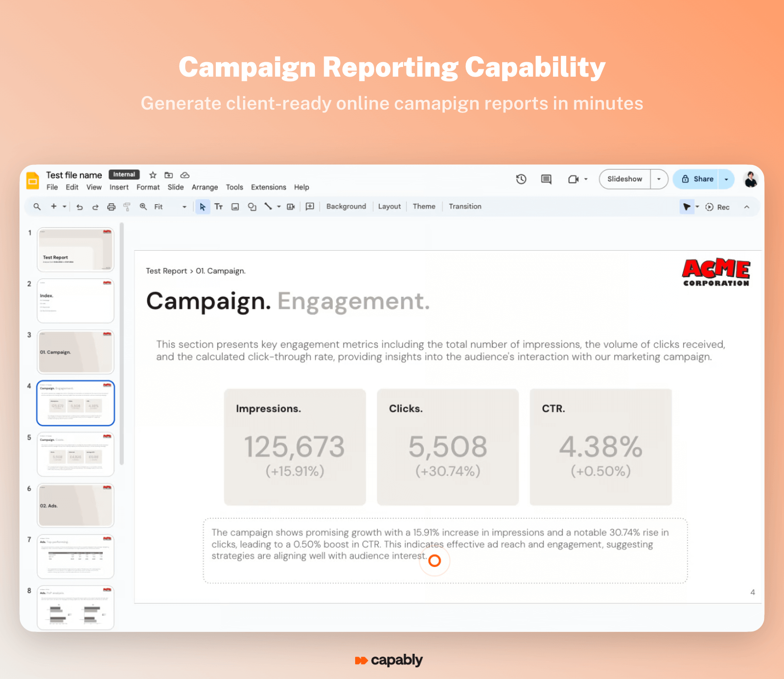This screenshot has height=679, width=784.
Task: Insert a shape
Action: [252, 207]
